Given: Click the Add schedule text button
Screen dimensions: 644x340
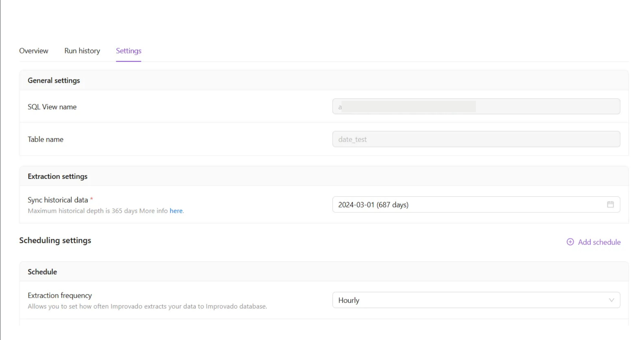Looking at the screenshot, I should coord(599,242).
